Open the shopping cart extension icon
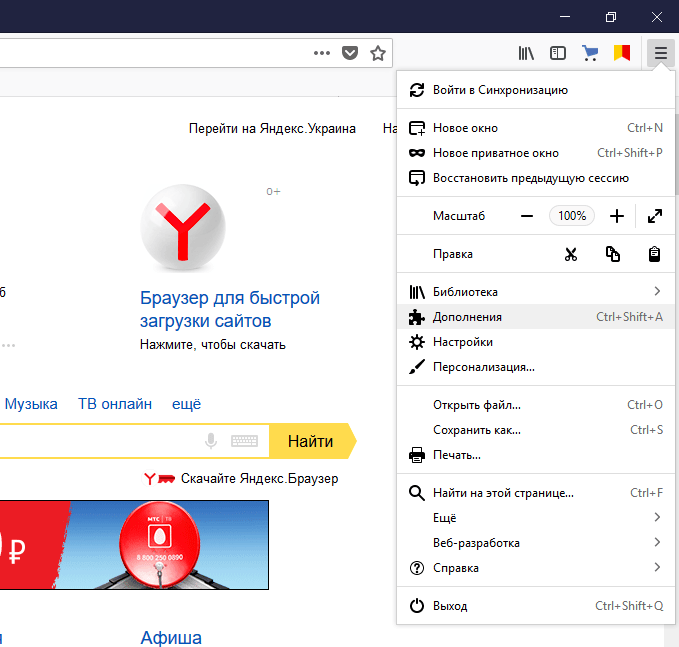Screen dimensions: 679x647 tap(590, 53)
